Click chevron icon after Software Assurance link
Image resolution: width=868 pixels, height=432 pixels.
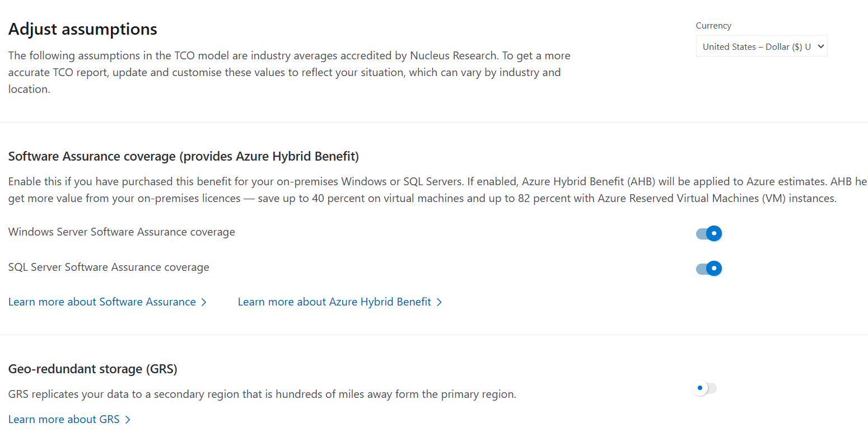coord(204,302)
